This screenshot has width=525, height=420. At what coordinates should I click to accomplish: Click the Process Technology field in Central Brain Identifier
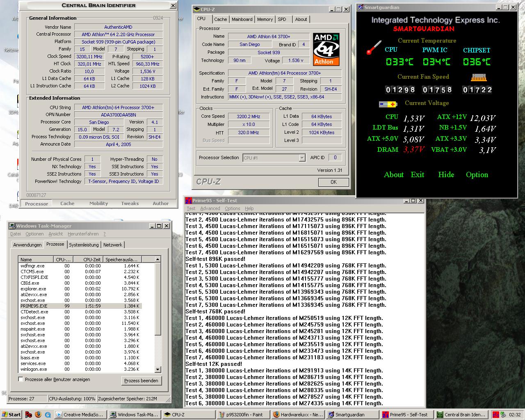[x=99, y=137]
